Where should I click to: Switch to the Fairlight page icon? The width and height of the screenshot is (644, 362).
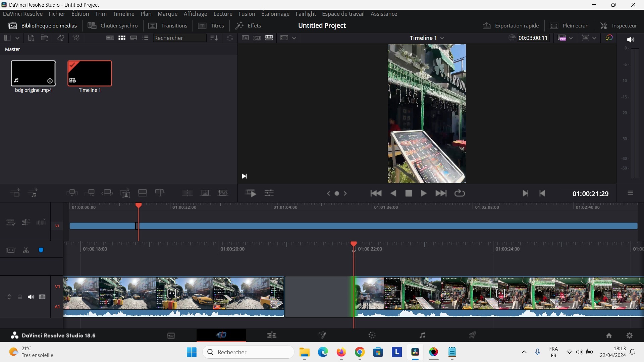[x=423, y=335]
